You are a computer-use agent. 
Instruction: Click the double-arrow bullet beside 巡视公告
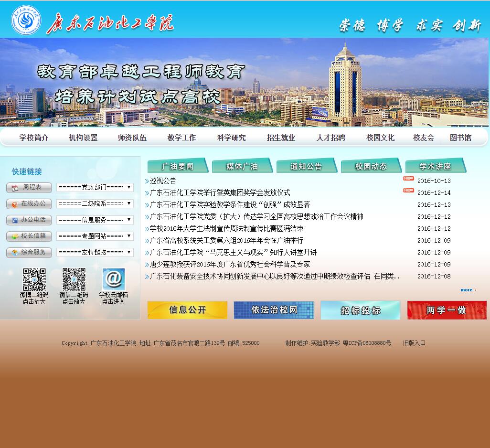147,181
